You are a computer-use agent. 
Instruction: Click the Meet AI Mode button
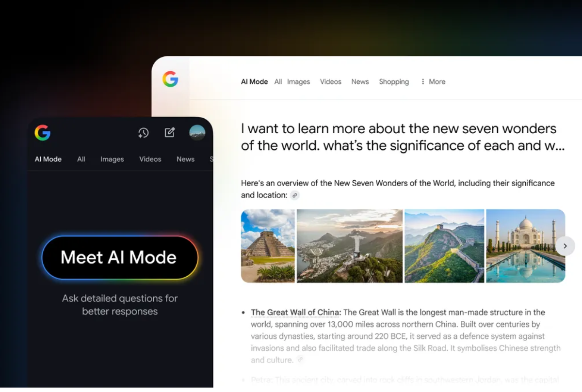point(120,257)
